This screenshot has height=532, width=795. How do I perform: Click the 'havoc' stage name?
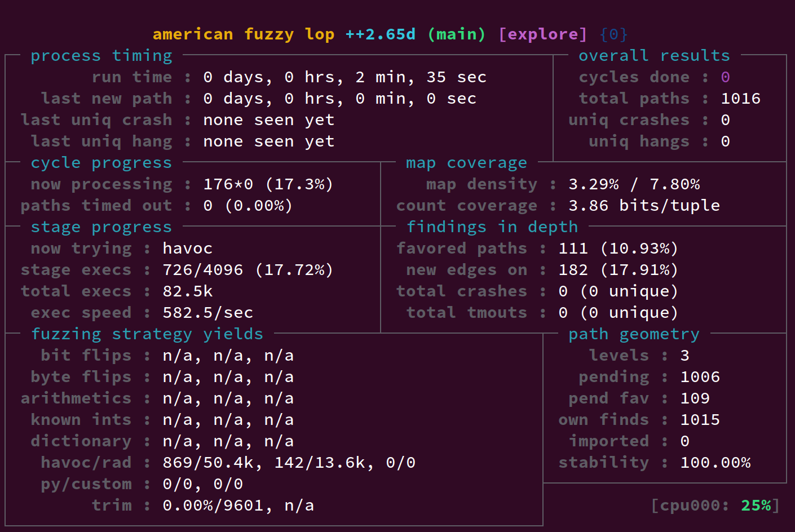point(188,249)
